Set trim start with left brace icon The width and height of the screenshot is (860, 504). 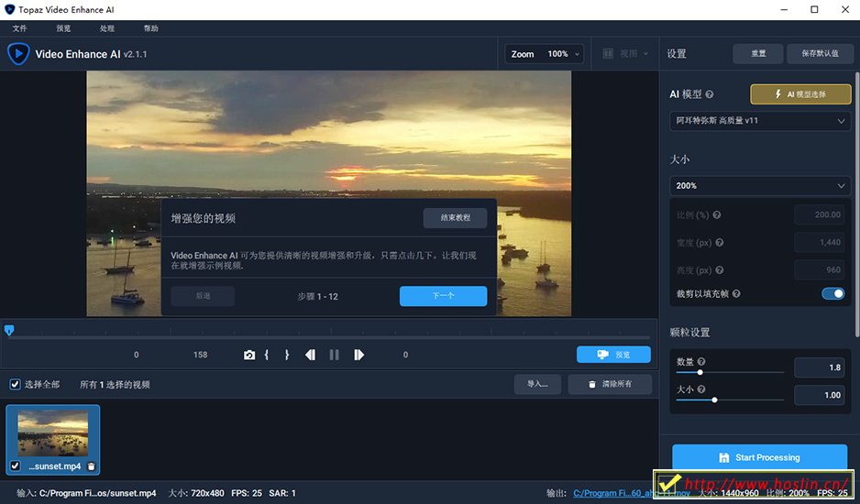click(267, 355)
